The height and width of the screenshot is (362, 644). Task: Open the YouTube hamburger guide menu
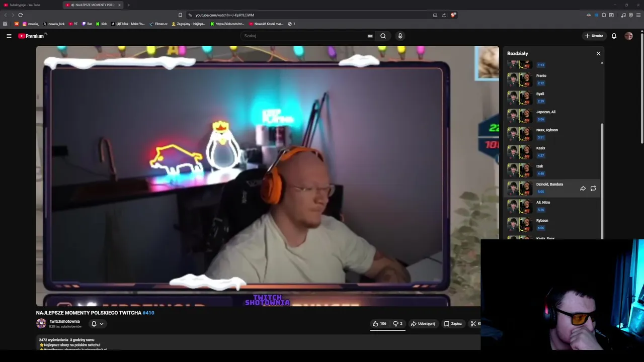click(9, 36)
